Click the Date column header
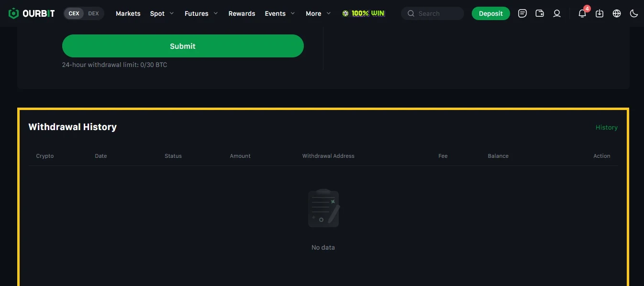This screenshot has height=286, width=644. 101,156
